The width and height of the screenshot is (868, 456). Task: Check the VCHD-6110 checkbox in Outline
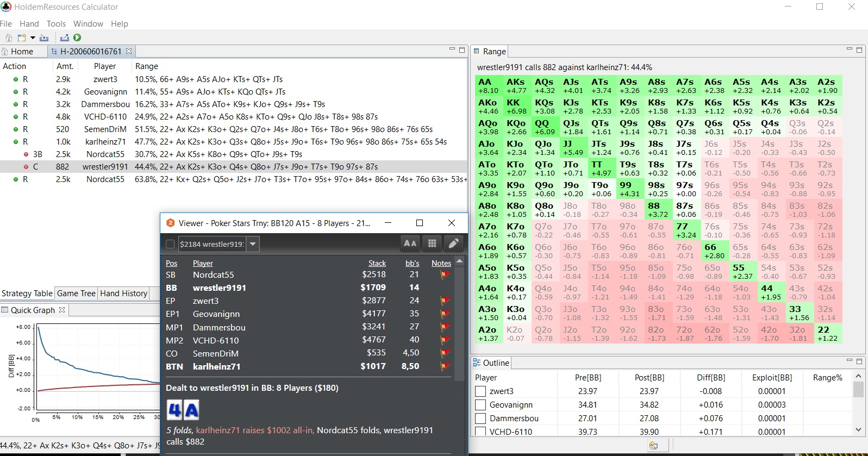(x=480, y=432)
